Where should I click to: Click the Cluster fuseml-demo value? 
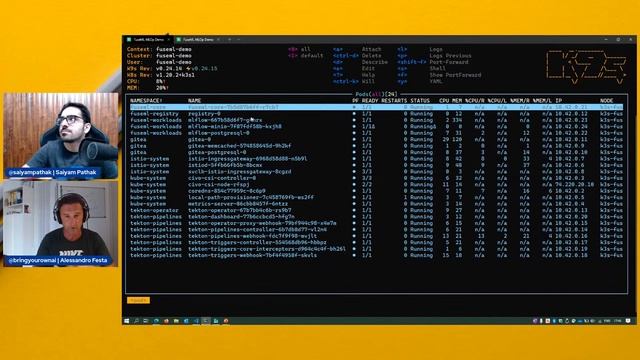click(x=173, y=56)
